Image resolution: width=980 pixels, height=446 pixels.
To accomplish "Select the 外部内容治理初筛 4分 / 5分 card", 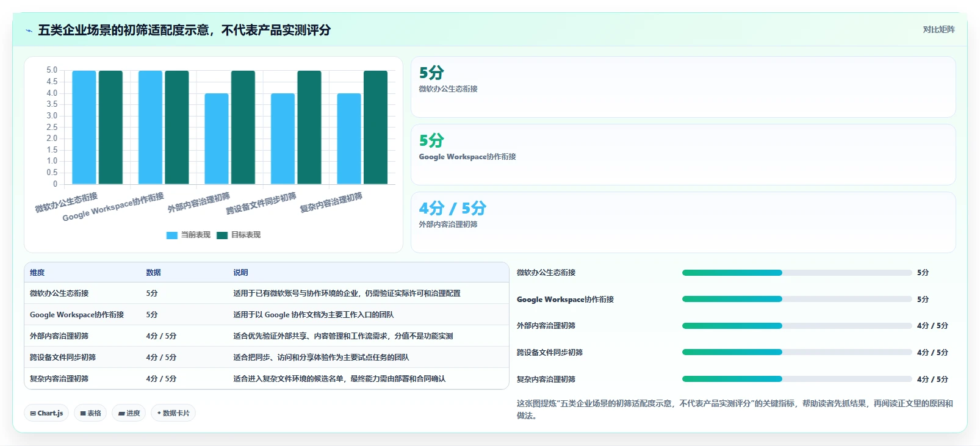I will click(x=683, y=223).
